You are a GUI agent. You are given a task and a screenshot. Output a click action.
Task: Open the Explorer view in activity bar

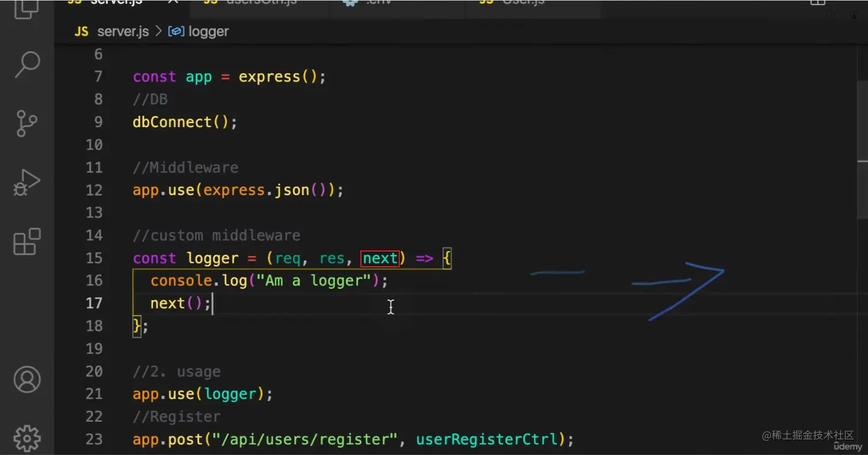coord(27,8)
